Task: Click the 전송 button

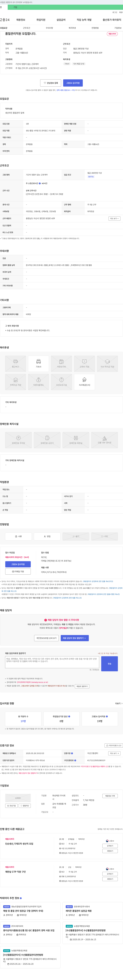Action: (x=109, y=663)
